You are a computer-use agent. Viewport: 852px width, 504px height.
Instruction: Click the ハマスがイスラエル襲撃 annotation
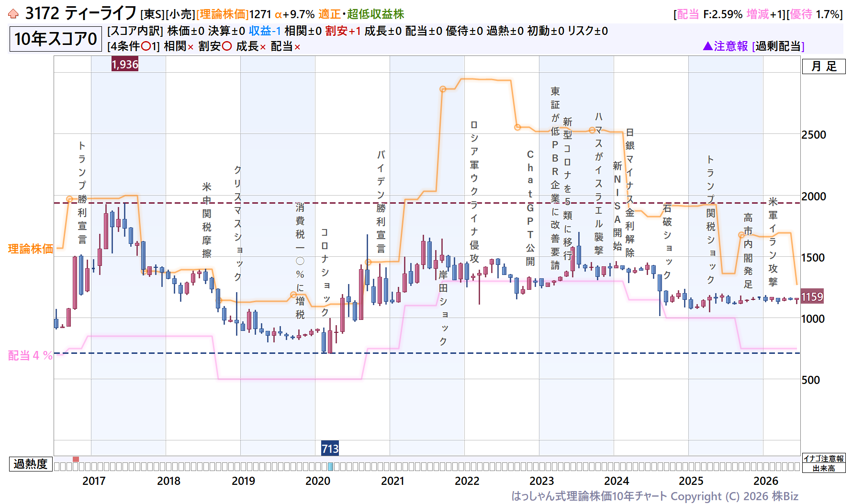(598, 184)
